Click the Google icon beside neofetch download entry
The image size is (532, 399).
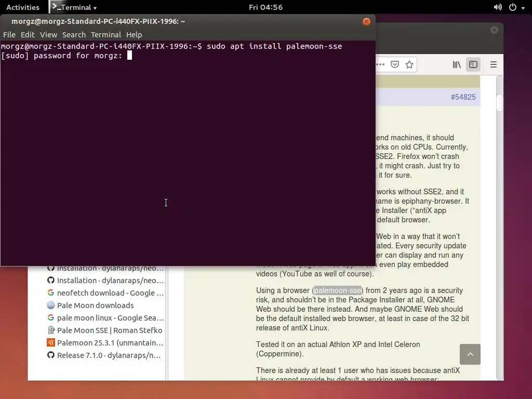50,293
